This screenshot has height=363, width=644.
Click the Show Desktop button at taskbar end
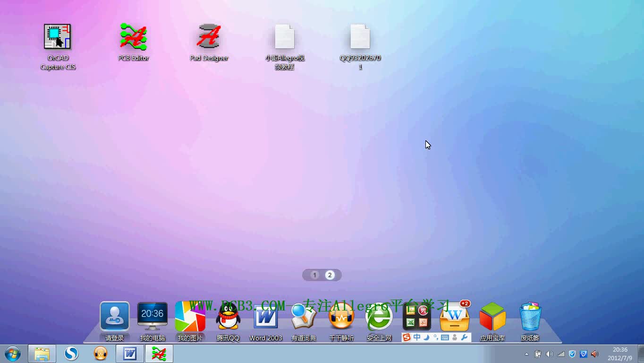point(640,354)
